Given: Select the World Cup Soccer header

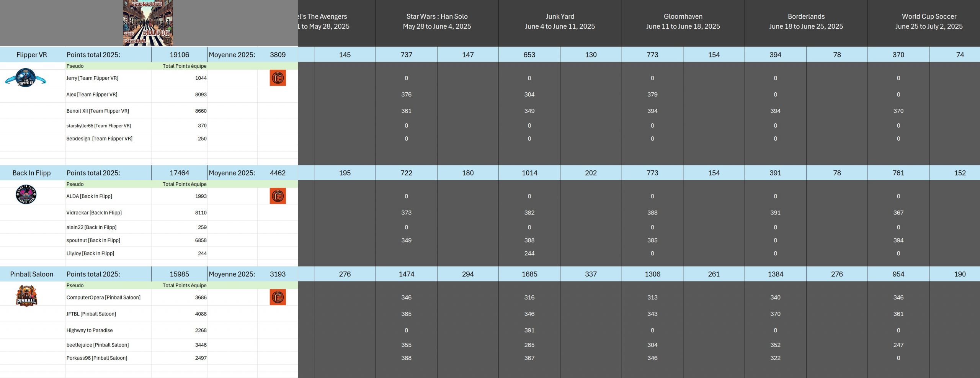Looking at the screenshot, I should 929,21.
